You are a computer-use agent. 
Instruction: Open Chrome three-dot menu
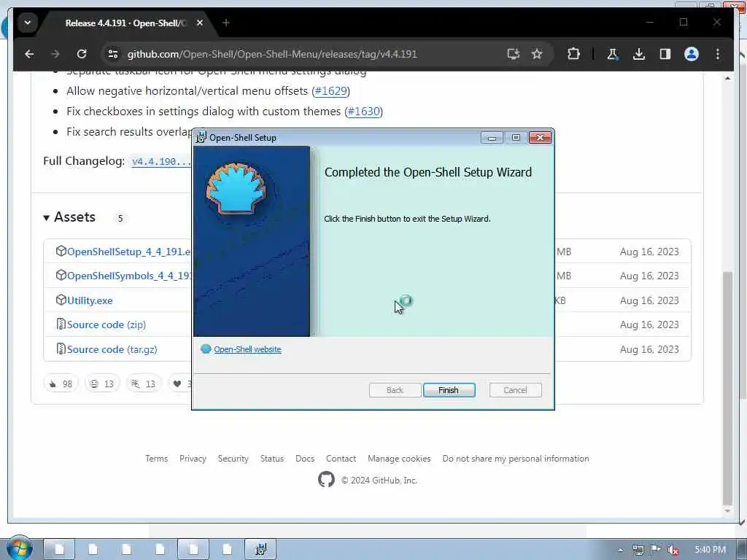coord(718,54)
